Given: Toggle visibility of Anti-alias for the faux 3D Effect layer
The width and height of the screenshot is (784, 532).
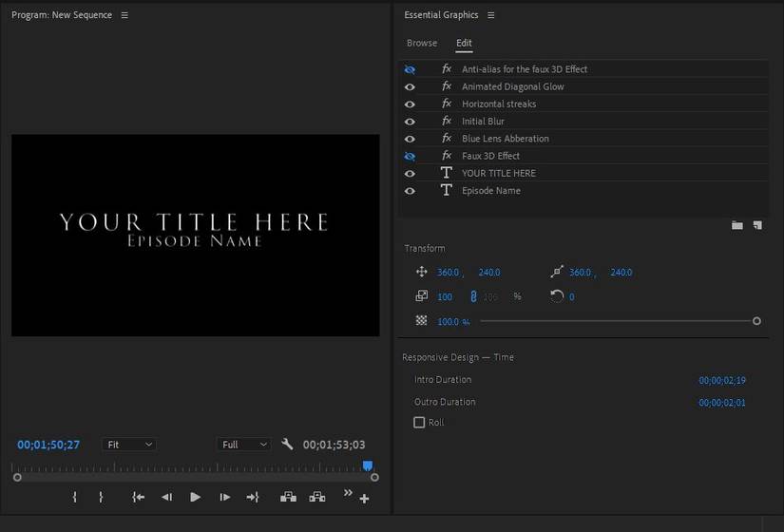Looking at the screenshot, I should (x=410, y=69).
